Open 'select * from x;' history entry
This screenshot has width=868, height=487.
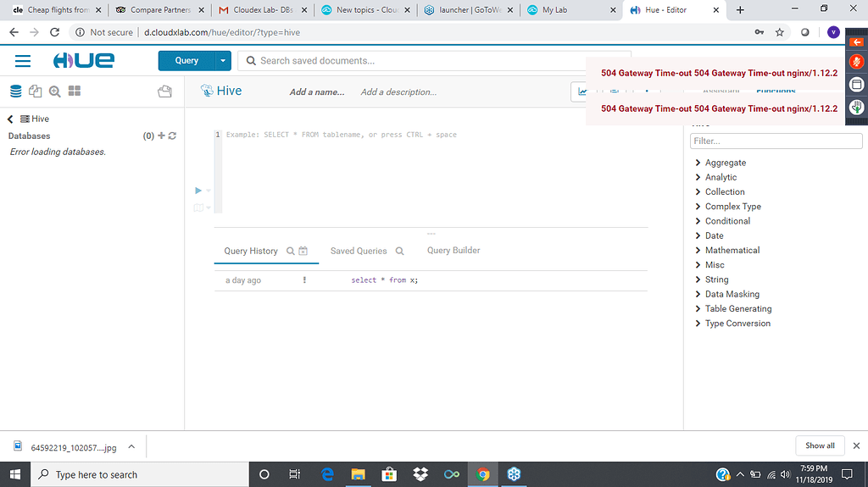tap(385, 280)
